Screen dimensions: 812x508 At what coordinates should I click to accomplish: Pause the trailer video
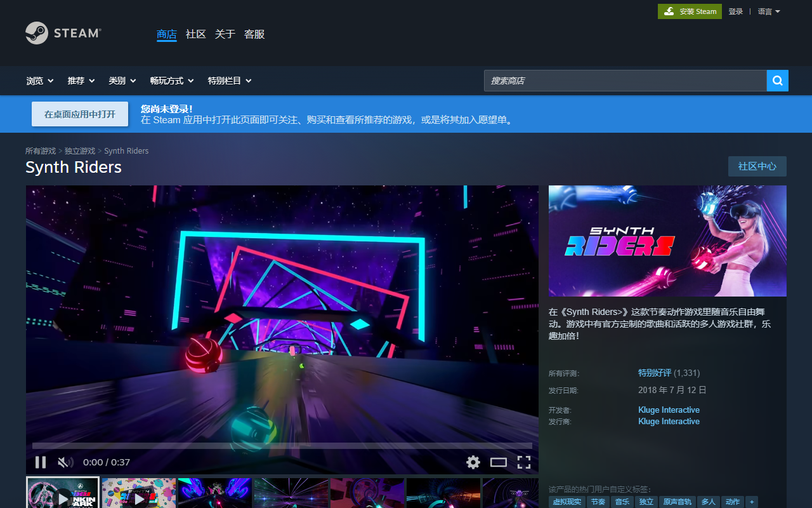pos(41,462)
